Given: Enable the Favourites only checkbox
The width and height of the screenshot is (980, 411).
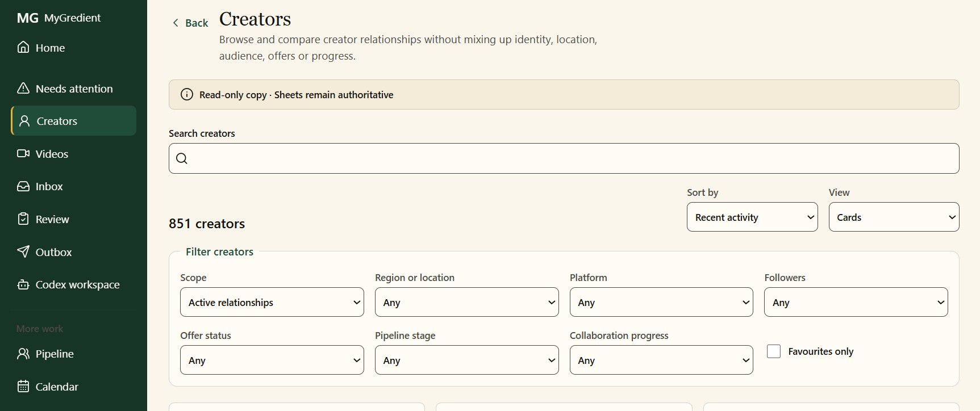Looking at the screenshot, I should coord(774,351).
